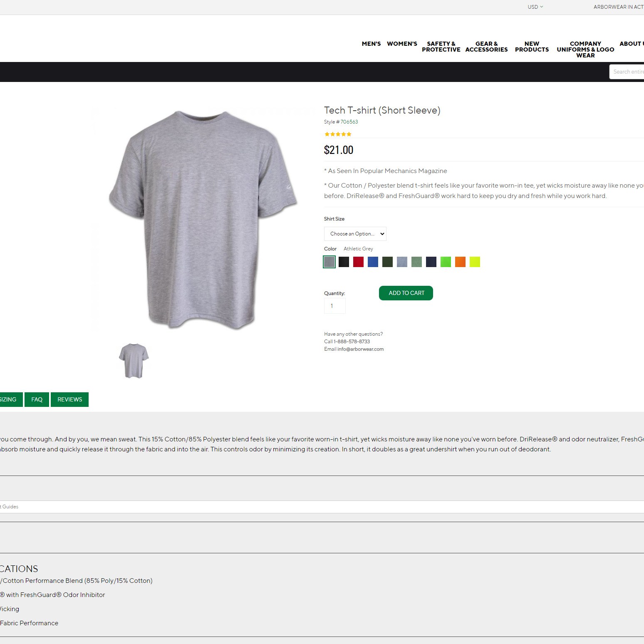Click the store search box

click(627, 72)
